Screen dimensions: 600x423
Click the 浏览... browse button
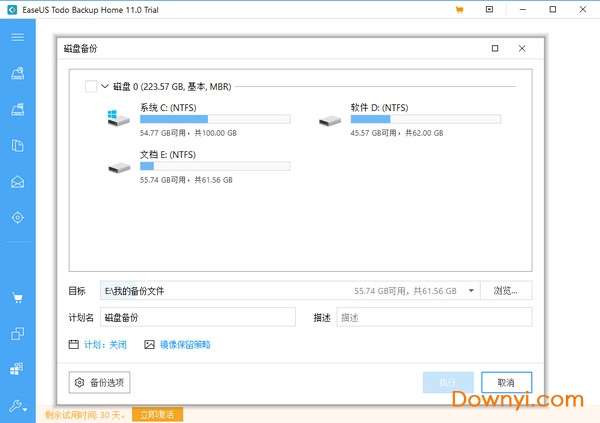(x=506, y=291)
